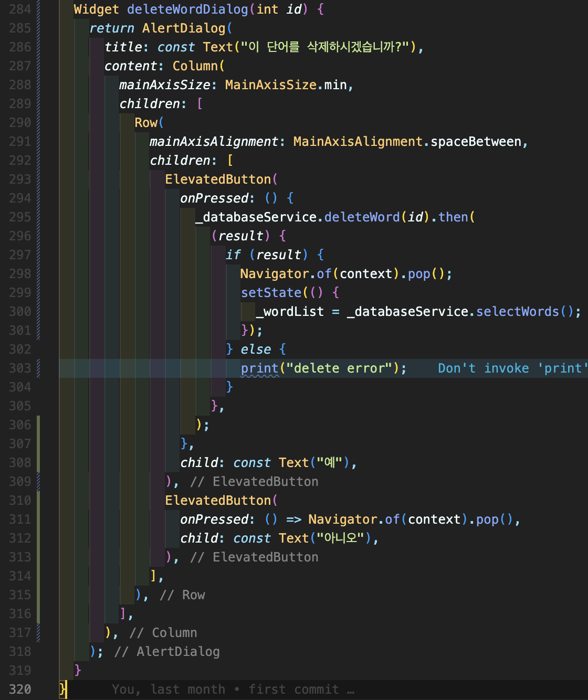Click the '// Row' closing comment
This screenshot has width=588, height=700.
(x=182, y=595)
